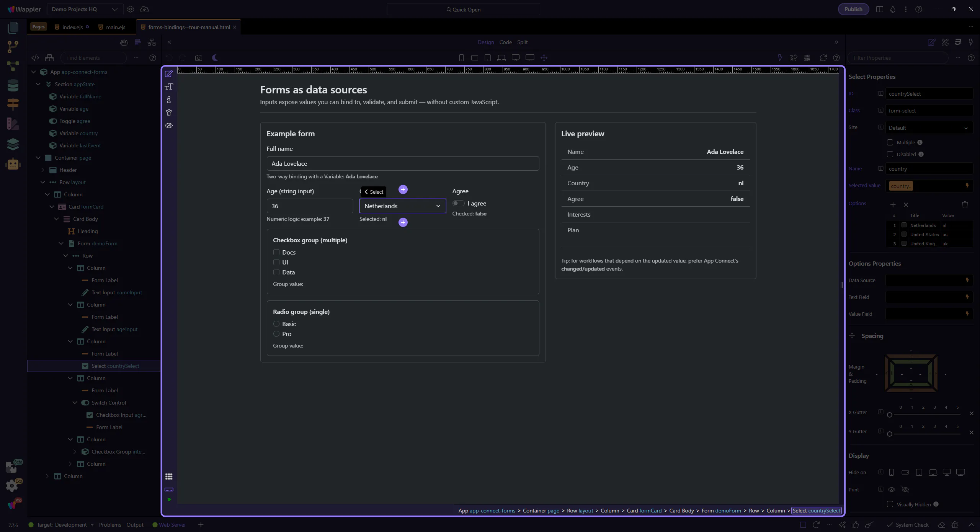Enable the Multiple checkbox

point(890,142)
